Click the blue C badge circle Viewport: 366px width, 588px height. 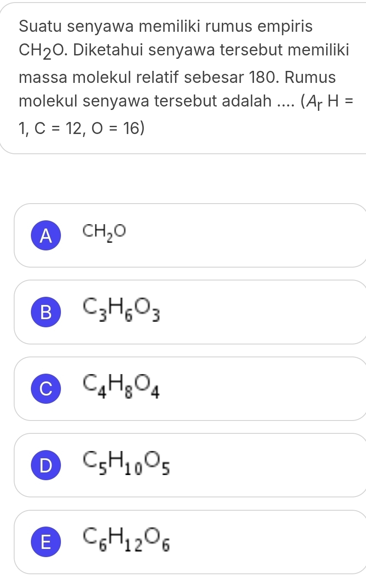pyautogui.click(x=45, y=389)
